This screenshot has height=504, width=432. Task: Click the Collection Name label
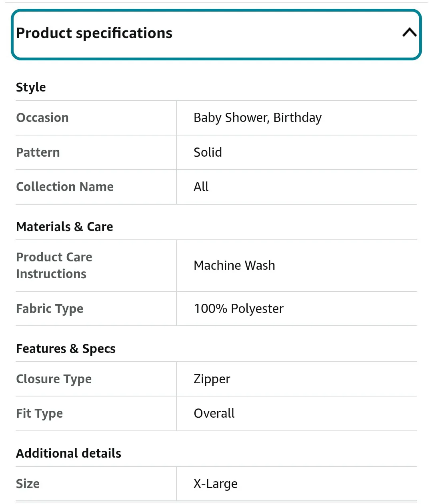point(65,187)
